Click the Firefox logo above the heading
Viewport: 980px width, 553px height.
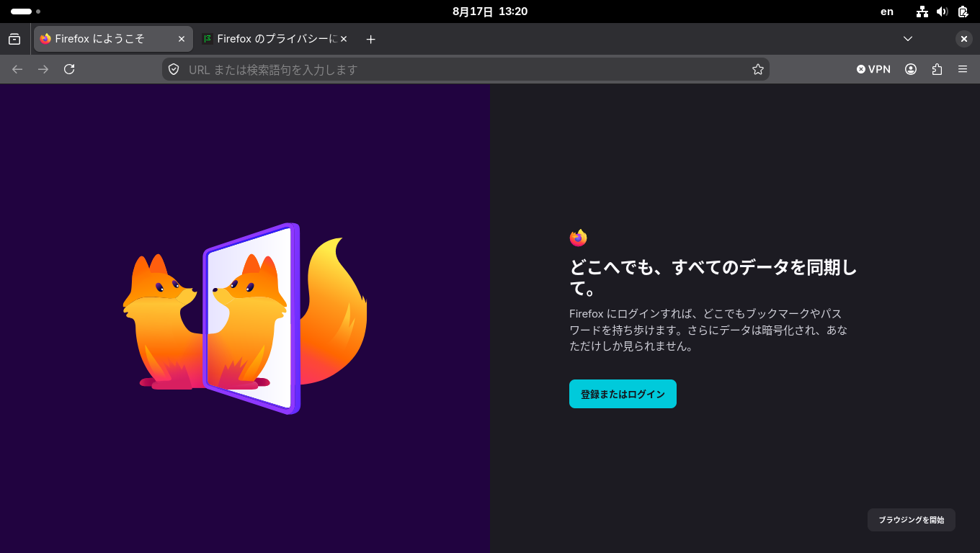(x=578, y=238)
